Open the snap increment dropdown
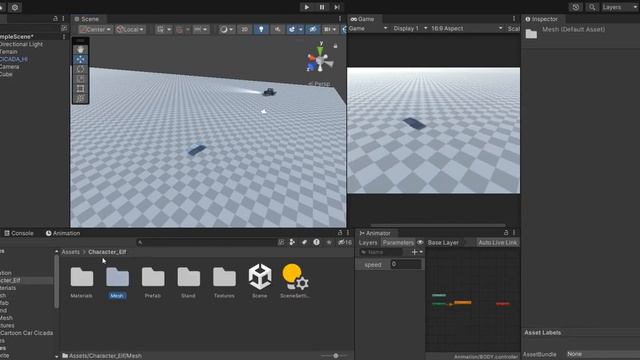This screenshot has width=640, height=360. point(201,29)
